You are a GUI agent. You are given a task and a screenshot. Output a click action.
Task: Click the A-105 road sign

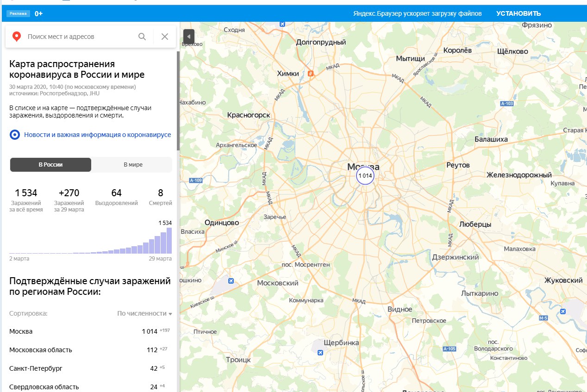click(x=449, y=348)
